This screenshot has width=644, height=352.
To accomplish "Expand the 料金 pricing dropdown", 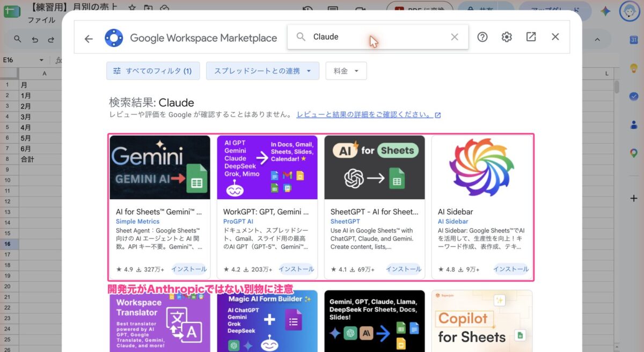I will [346, 71].
